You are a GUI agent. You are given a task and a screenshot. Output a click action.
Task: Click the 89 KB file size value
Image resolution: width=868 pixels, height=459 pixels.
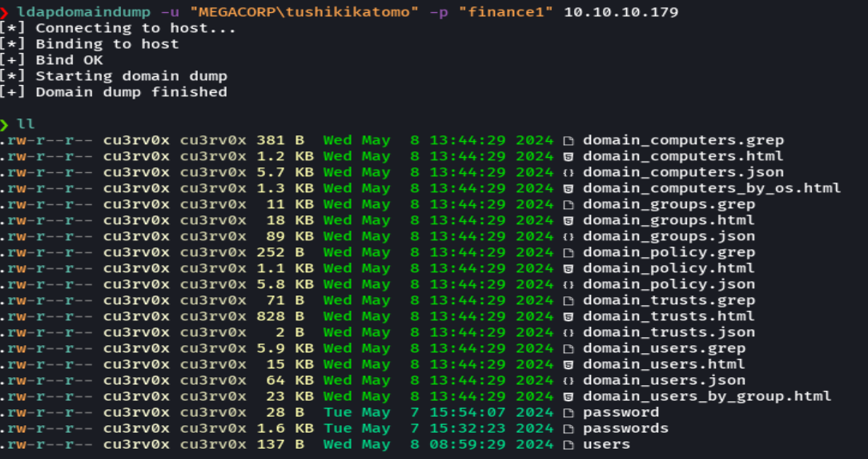(290, 237)
